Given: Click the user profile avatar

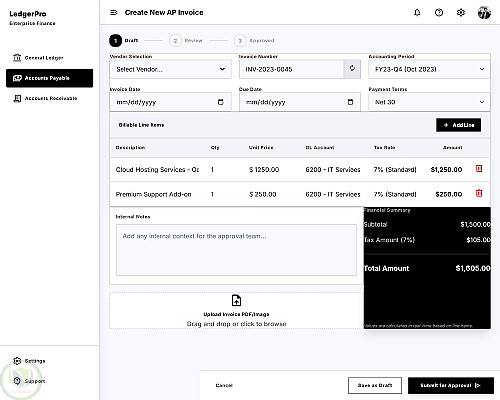Looking at the screenshot, I should point(484,13).
